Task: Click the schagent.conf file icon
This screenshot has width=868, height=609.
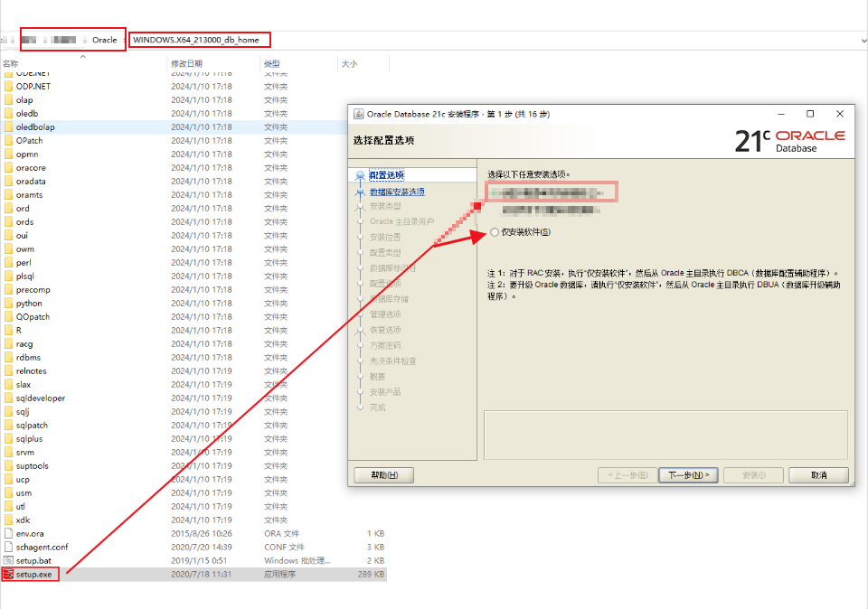Action: point(8,547)
